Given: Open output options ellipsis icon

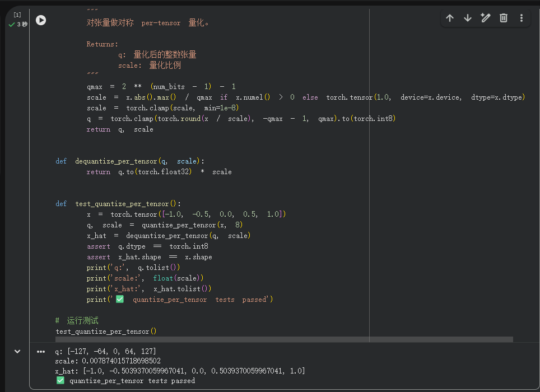Looking at the screenshot, I should click(41, 352).
